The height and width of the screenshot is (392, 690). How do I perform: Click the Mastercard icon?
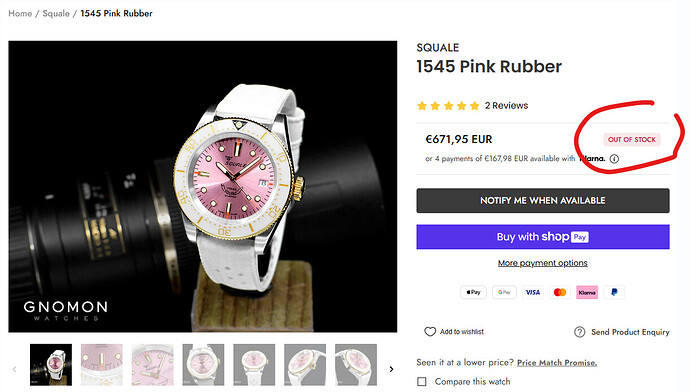560,292
